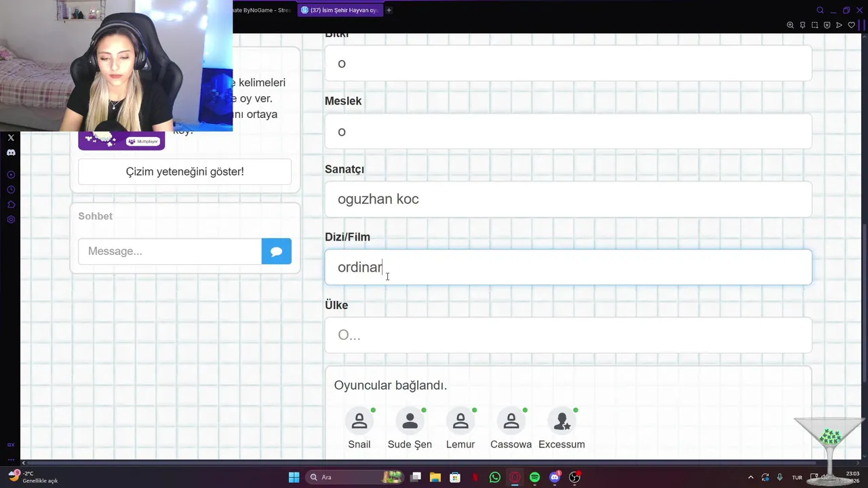The height and width of the screenshot is (488, 868).
Task: Click the Sanatçı field with oguzhan koc
Action: point(568,199)
